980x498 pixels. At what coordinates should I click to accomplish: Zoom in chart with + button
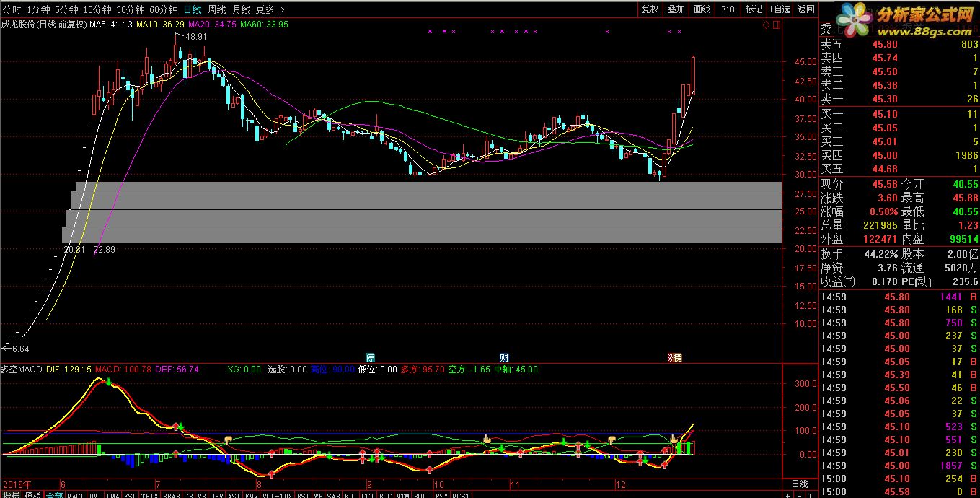[x=787, y=495]
